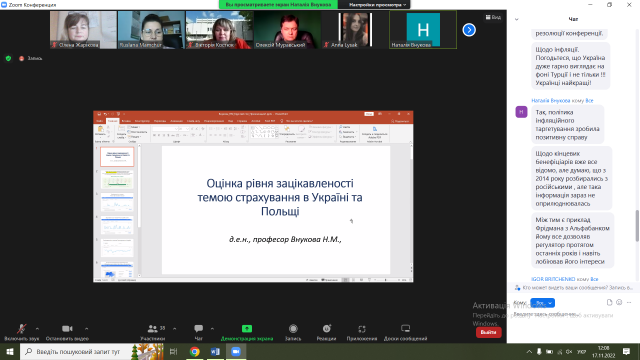Open the Приложения apps icon

(x=362, y=329)
